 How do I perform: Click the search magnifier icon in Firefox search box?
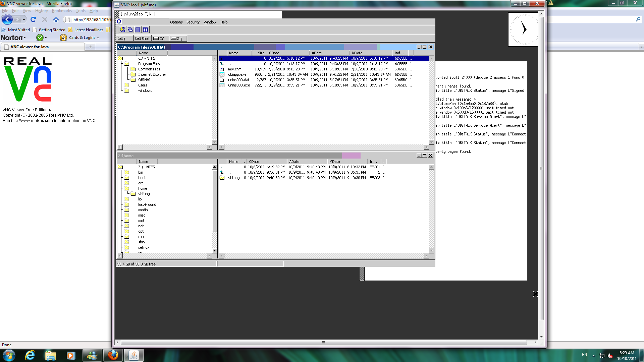coord(638,19)
